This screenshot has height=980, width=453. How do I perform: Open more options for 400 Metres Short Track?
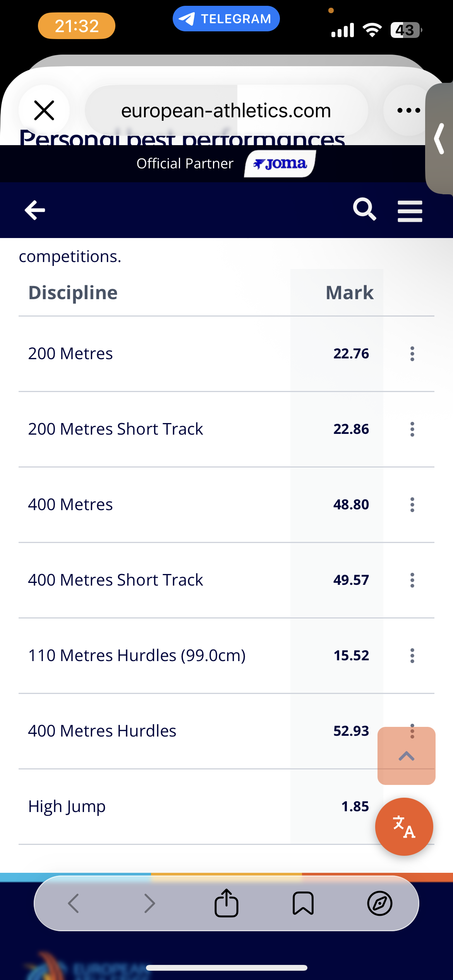point(412,580)
